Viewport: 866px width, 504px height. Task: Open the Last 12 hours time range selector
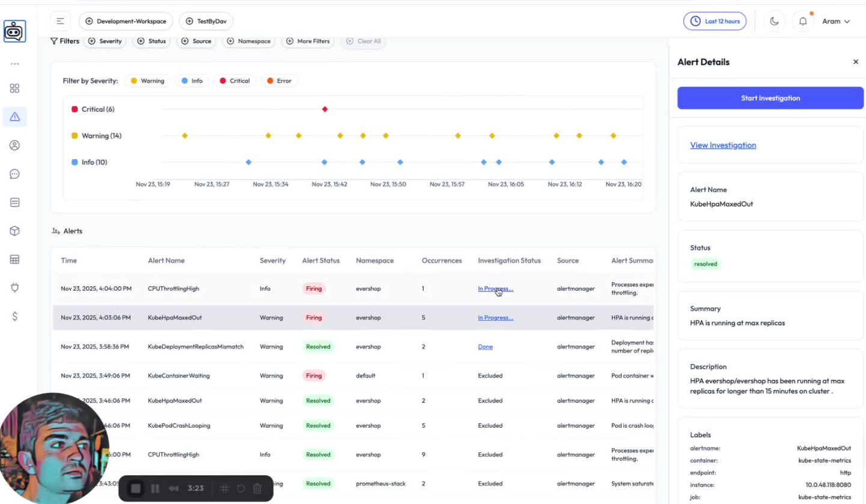pos(715,22)
